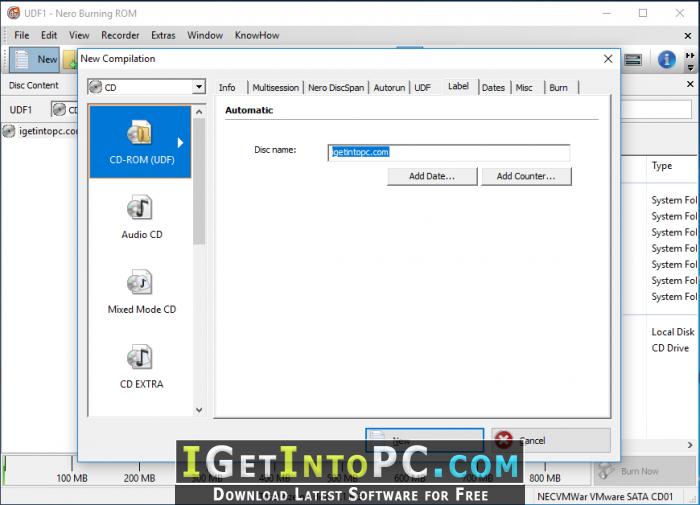
Task: Open the Info tab
Action: 227,88
